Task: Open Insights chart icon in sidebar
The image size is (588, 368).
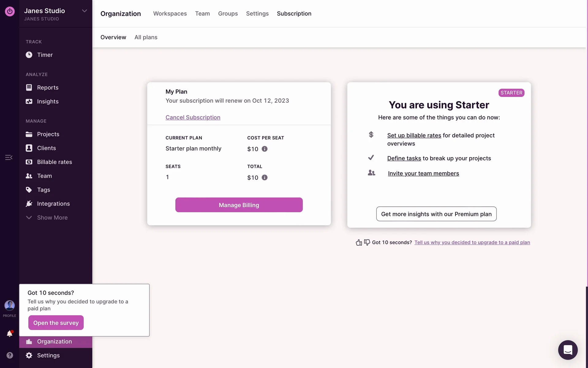Action: 29,102
